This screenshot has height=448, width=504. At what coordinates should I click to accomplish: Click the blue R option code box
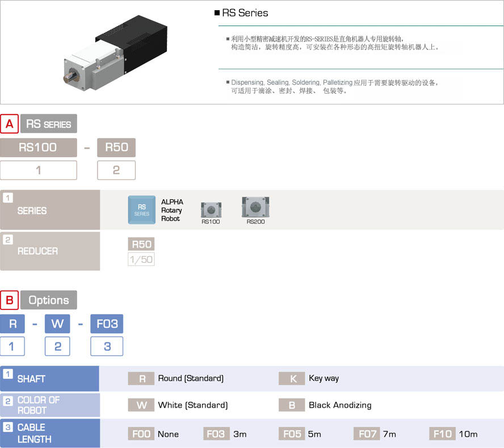point(12,324)
